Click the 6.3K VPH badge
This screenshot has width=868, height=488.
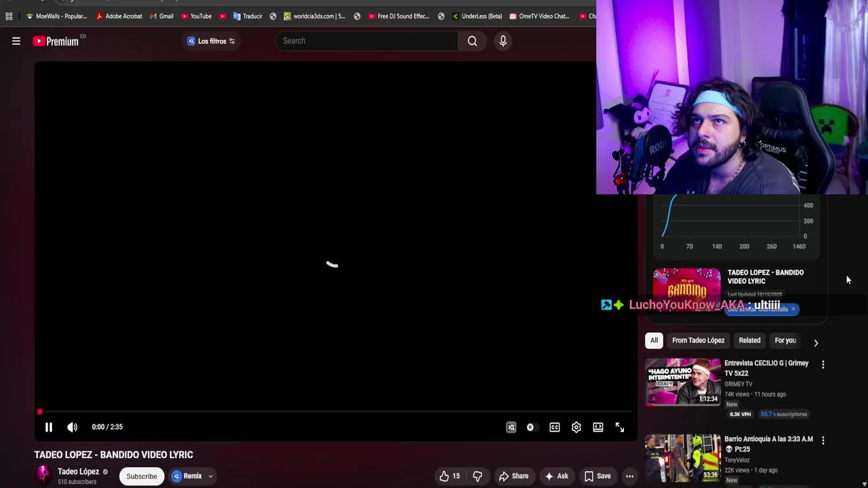click(x=741, y=414)
